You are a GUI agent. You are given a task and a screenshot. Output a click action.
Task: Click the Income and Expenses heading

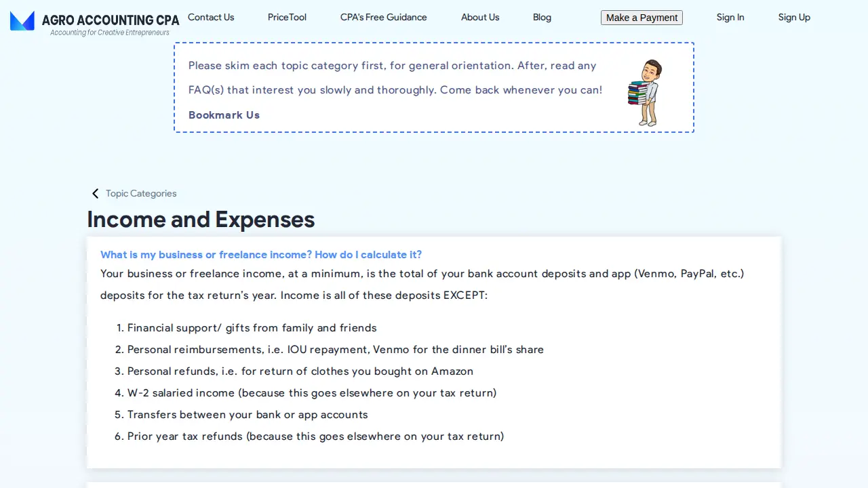[201, 219]
